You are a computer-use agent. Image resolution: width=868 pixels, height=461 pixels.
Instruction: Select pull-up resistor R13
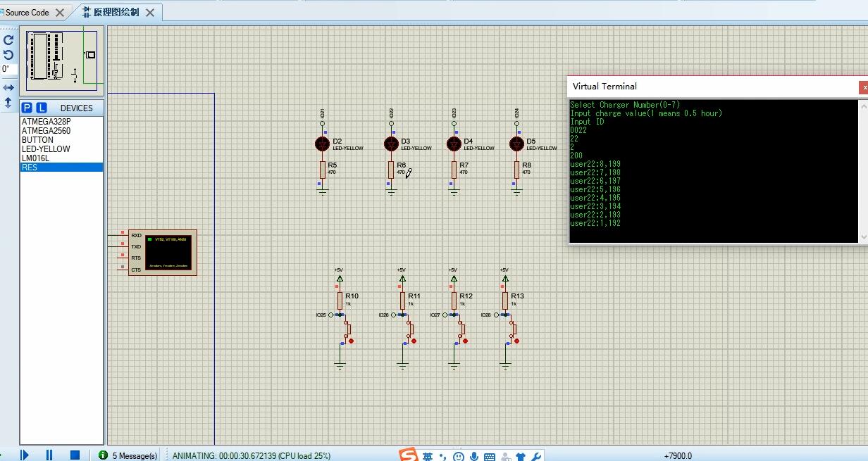(x=505, y=301)
